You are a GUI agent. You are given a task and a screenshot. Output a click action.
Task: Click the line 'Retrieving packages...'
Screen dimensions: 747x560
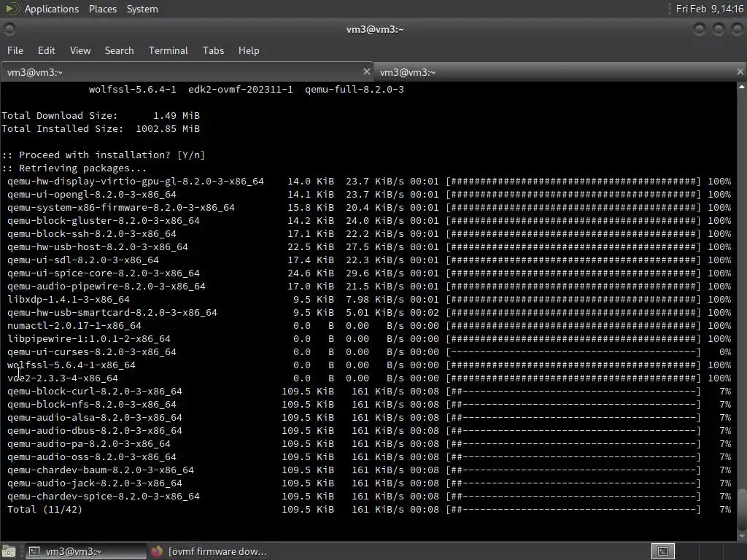[74, 168]
